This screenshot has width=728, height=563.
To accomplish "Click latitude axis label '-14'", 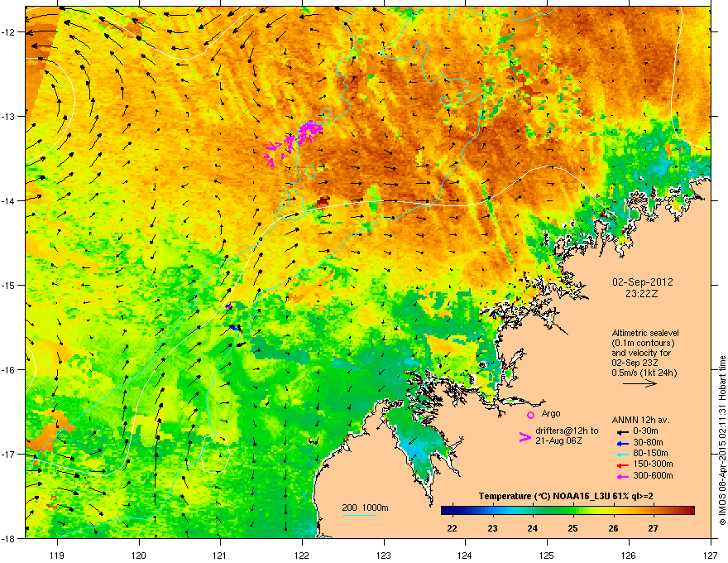I will point(8,200).
